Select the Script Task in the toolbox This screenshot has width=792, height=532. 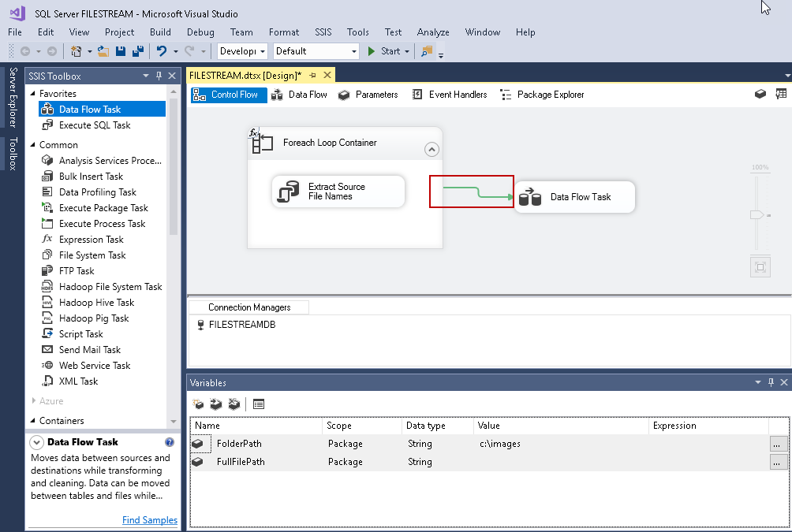click(80, 334)
